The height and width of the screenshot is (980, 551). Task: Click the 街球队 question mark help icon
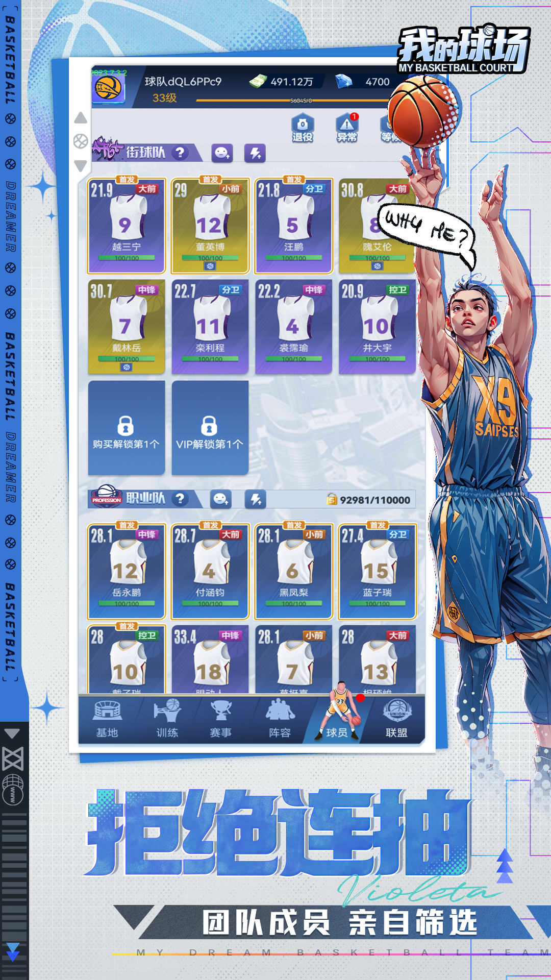tap(180, 153)
